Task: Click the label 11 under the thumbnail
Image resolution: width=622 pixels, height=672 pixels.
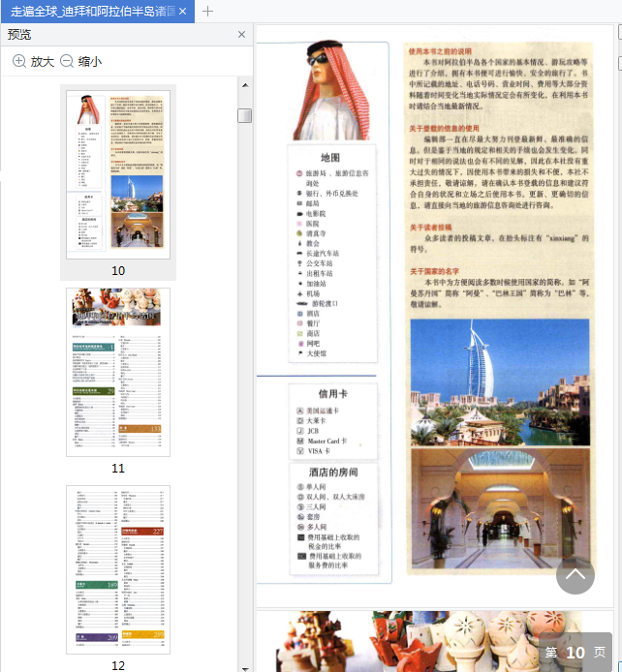Action: coord(118,468)
